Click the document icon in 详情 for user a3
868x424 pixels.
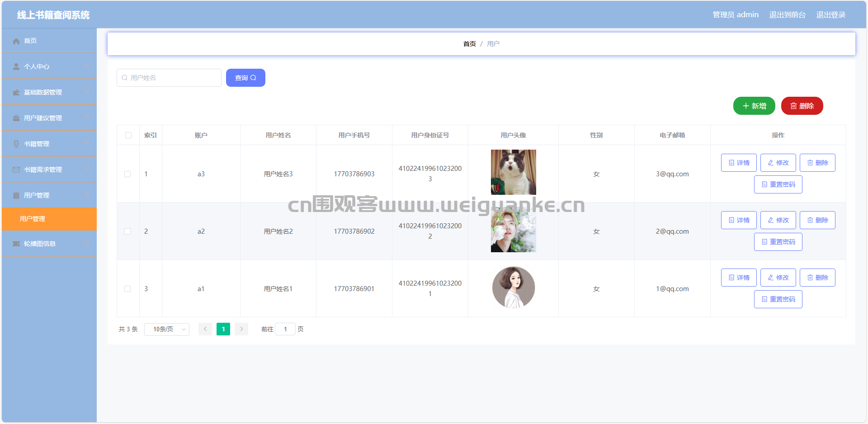[731, 163]
